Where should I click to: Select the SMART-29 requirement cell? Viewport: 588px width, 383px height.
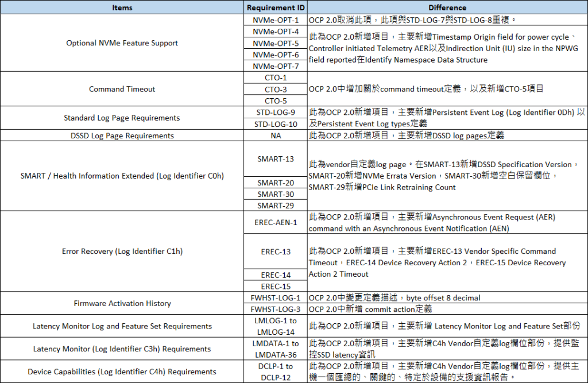point(276,206)
